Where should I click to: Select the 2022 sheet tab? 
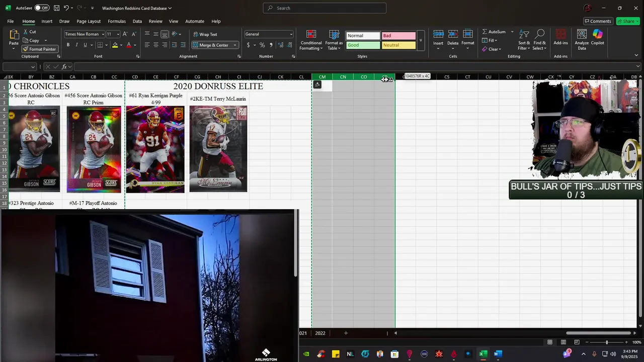point(320,333)
